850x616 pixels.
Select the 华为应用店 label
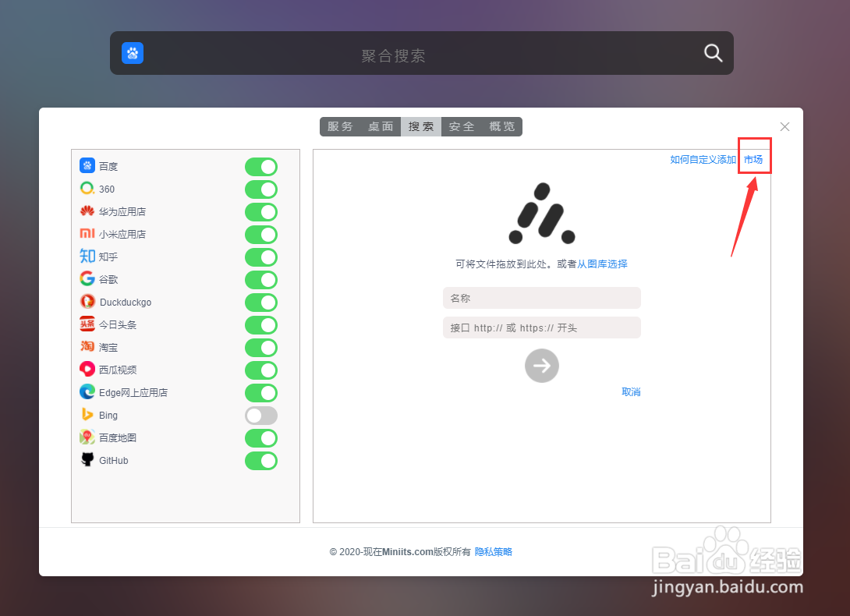pos(122,211)
